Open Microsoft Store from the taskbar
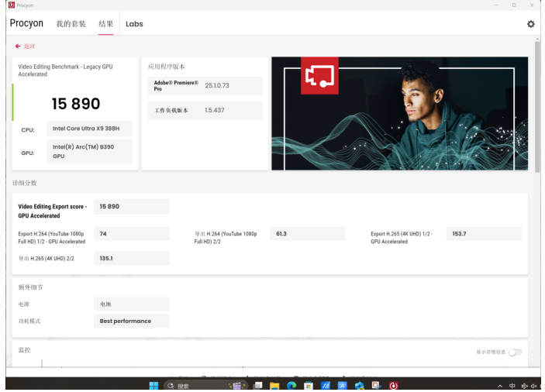The width and height of the screenshot is (545, 392). pyautogui.click(x=308, y=385)
